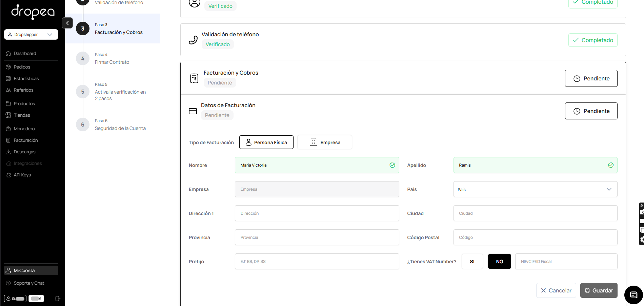This screenshot has width=644, height=306.
Task: Click the Facturación invoice icon in sidebar
Action: tap(8, 140)
